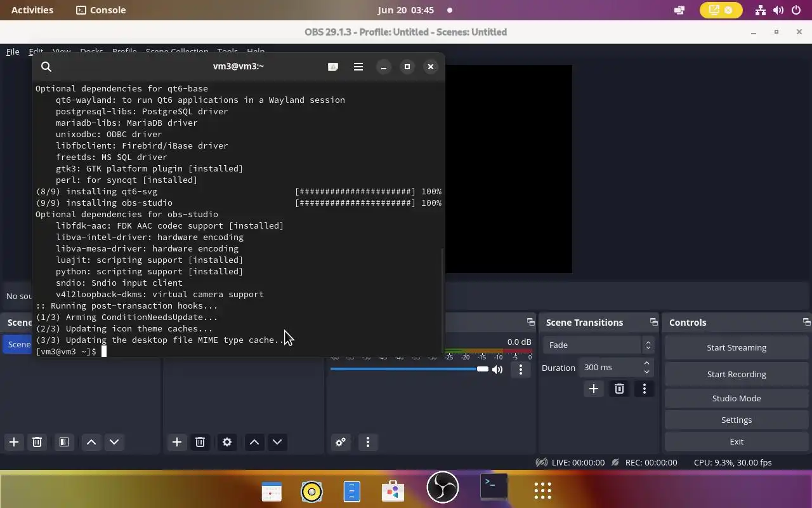
Task: Open the blue Files cabinet icon in dock
Action: coord(352,491)
